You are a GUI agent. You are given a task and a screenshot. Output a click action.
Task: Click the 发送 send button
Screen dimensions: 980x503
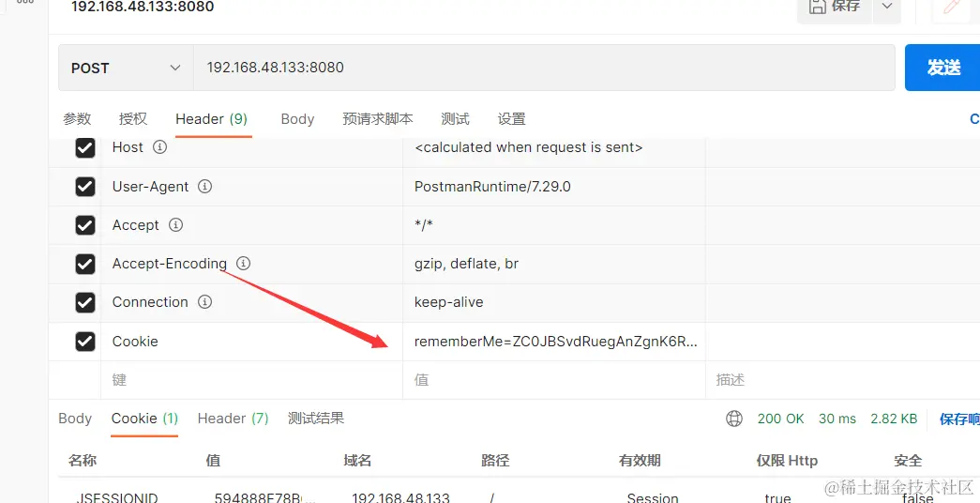(942, 68)
